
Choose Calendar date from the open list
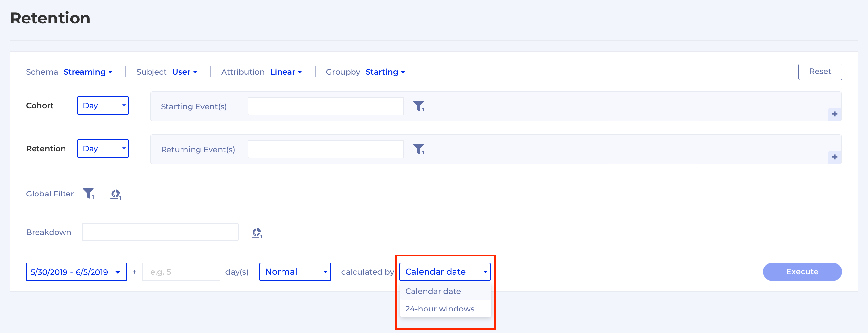(433, 291)
